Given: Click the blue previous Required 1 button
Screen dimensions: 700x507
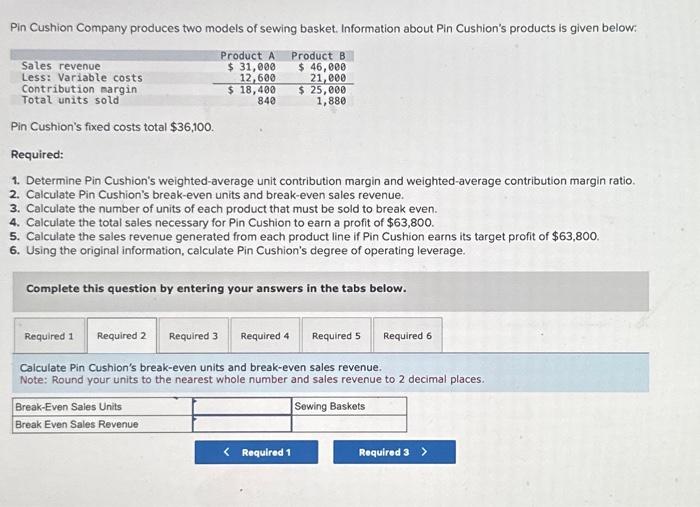Looking at the screenshot, I should click(x=256, y=452).
